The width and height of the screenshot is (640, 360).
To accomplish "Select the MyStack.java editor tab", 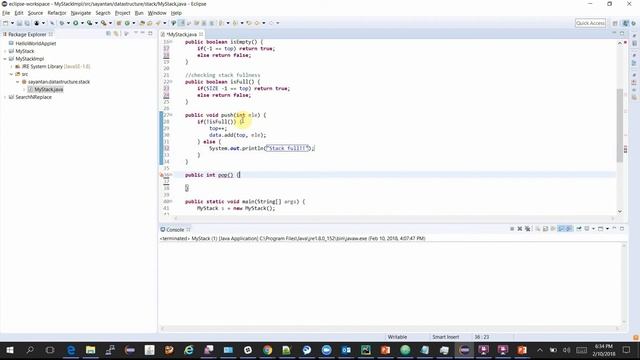I will [182, 34].
